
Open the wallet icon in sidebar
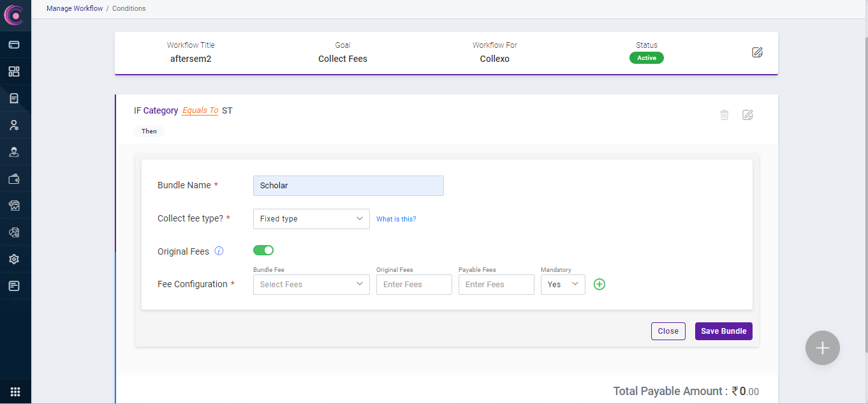click(14, 179)
